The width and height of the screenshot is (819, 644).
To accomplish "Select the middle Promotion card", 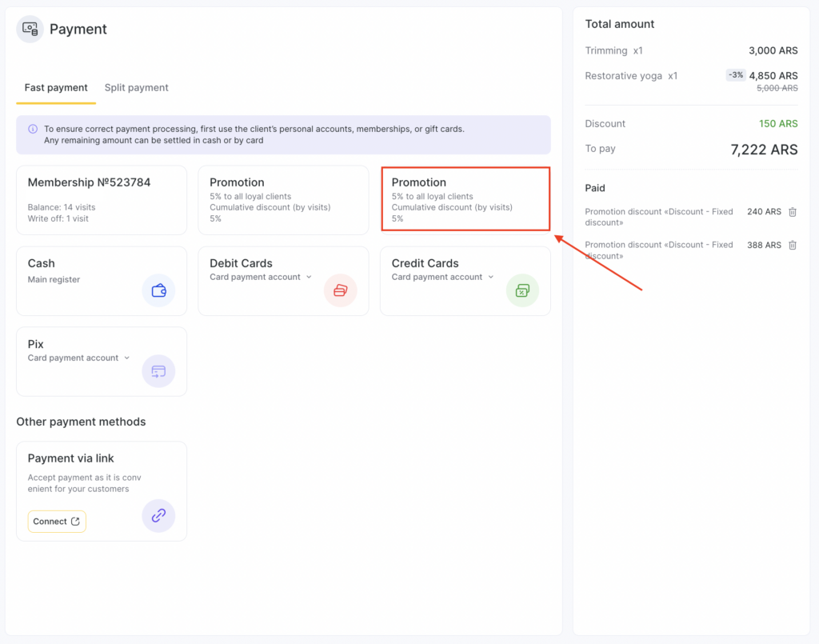I will [283, 200].
